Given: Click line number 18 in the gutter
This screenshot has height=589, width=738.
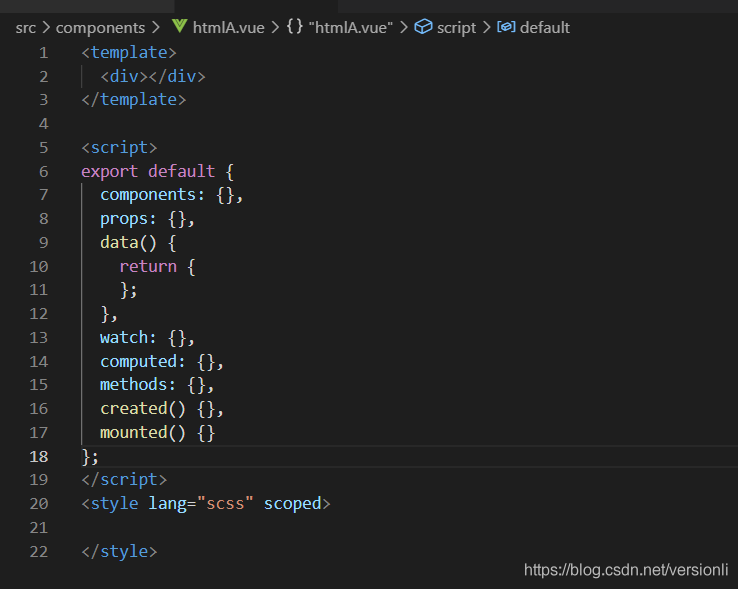Looking at the screenshot, I should (39, 456).
